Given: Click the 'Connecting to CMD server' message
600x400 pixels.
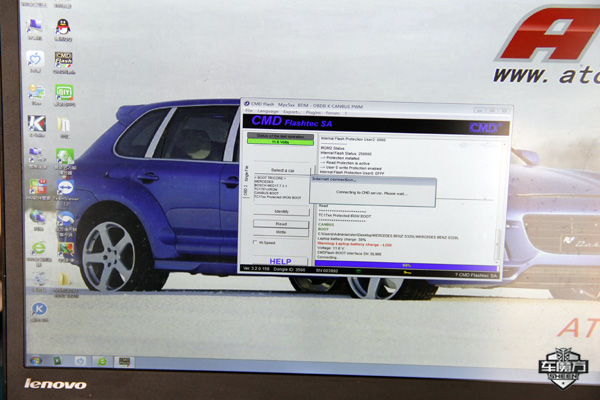Looking at the screenshot, I should [x=372, y=193].
